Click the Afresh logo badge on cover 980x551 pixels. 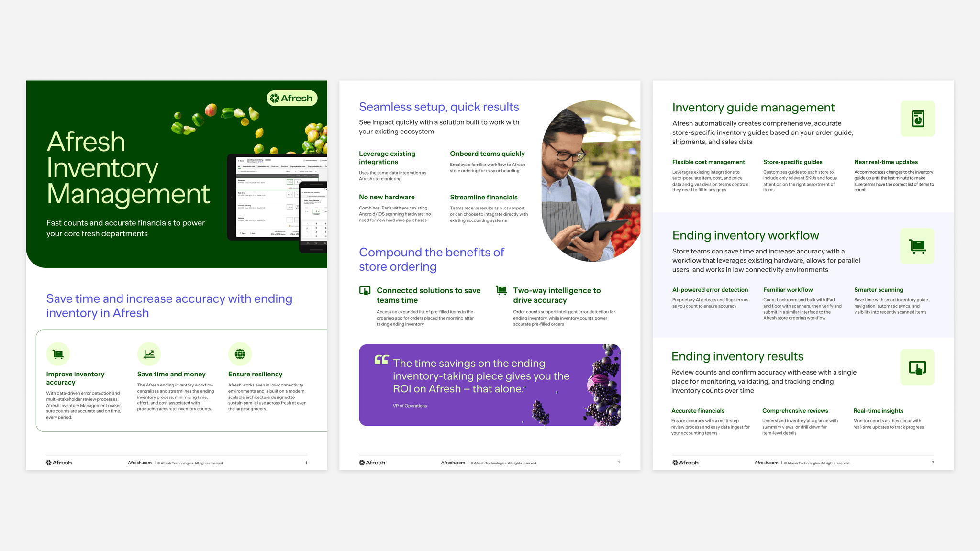point(292,98)
